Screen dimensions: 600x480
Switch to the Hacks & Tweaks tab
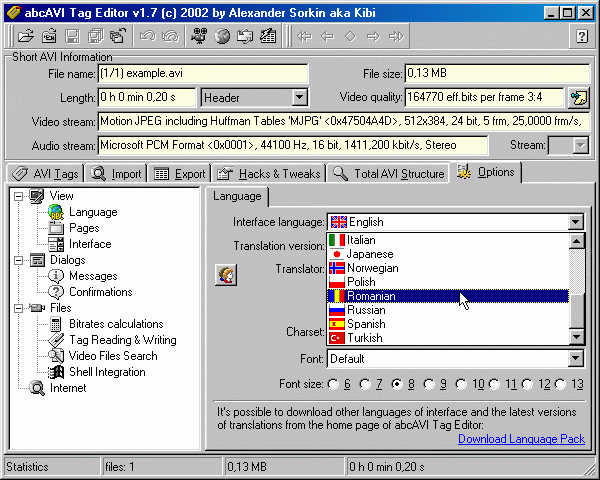coord(269,174)
